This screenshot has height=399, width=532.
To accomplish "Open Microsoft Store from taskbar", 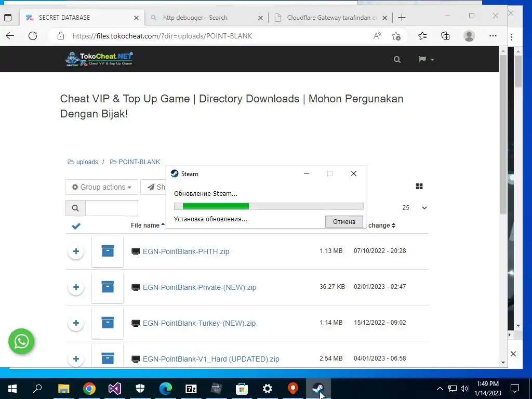I will [x=242, y=389].
